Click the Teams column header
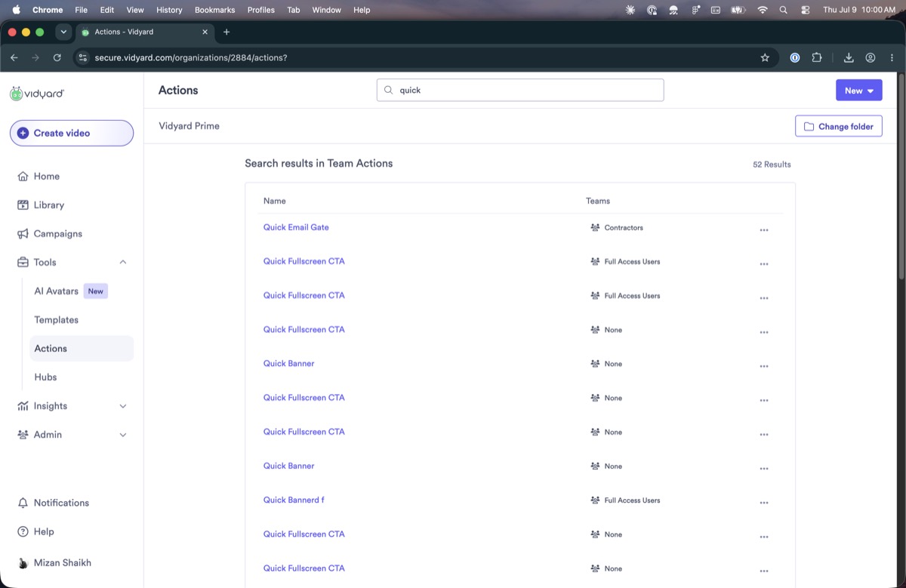Viewport: 906px width, 588px height. click(x=598, y=201)
